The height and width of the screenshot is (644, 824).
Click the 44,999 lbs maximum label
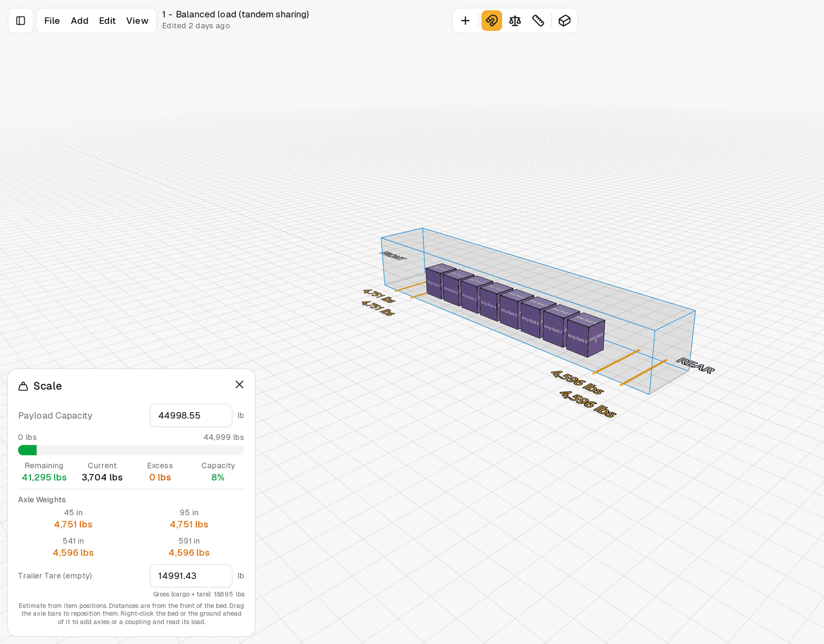(224, 437)
